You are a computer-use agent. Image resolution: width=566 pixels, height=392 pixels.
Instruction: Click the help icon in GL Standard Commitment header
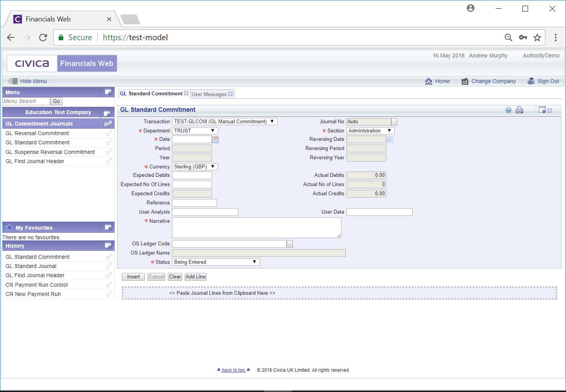pyautogui.click(x=508, y=110)
